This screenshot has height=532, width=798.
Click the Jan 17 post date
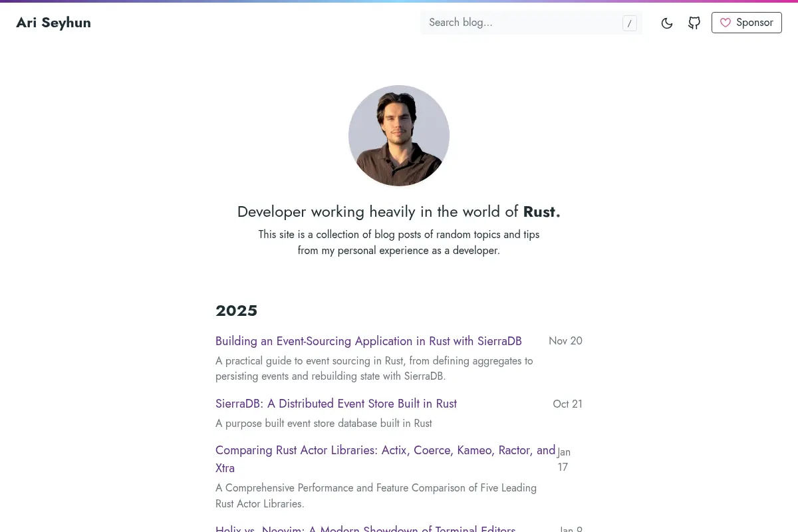tap(563, 460)
